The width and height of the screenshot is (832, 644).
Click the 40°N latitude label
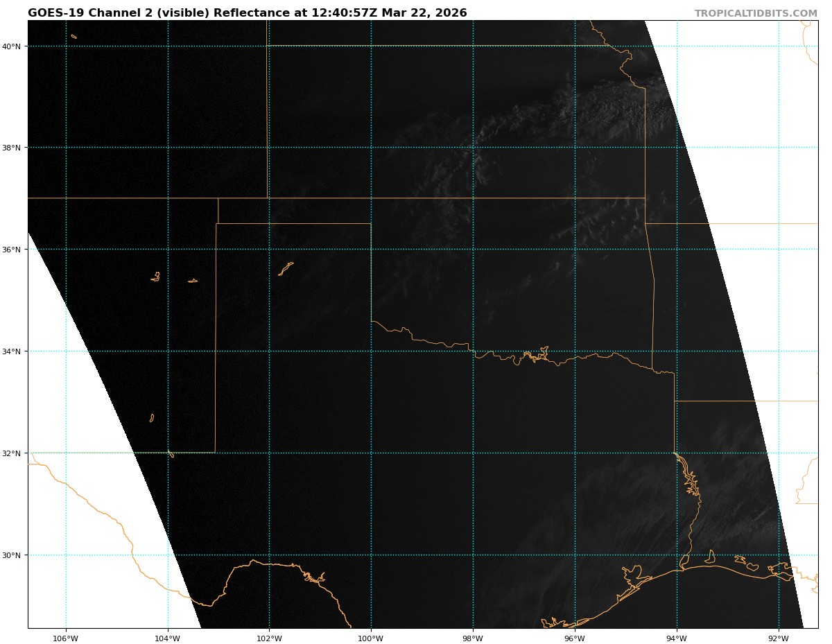coord(11,46)
